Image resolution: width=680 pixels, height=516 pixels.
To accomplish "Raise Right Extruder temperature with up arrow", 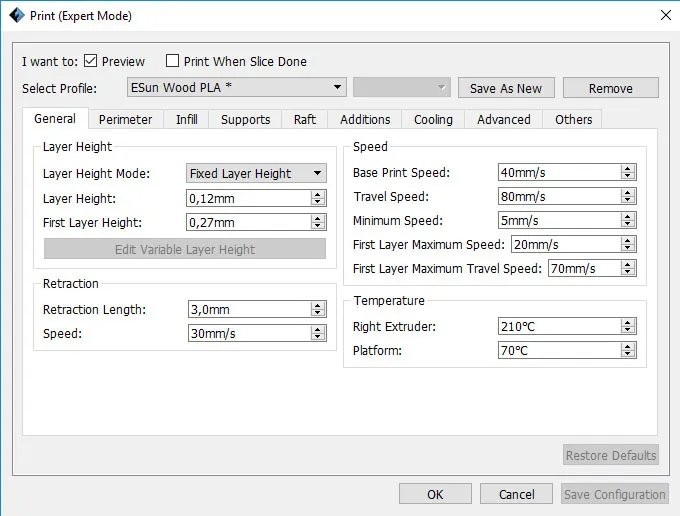I will click(x=628, y=322).
